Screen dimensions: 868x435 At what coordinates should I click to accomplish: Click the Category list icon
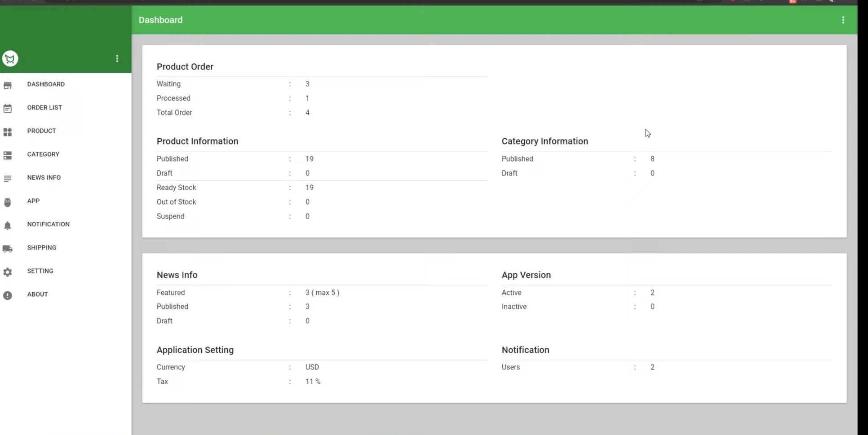(x=8, y=155)
